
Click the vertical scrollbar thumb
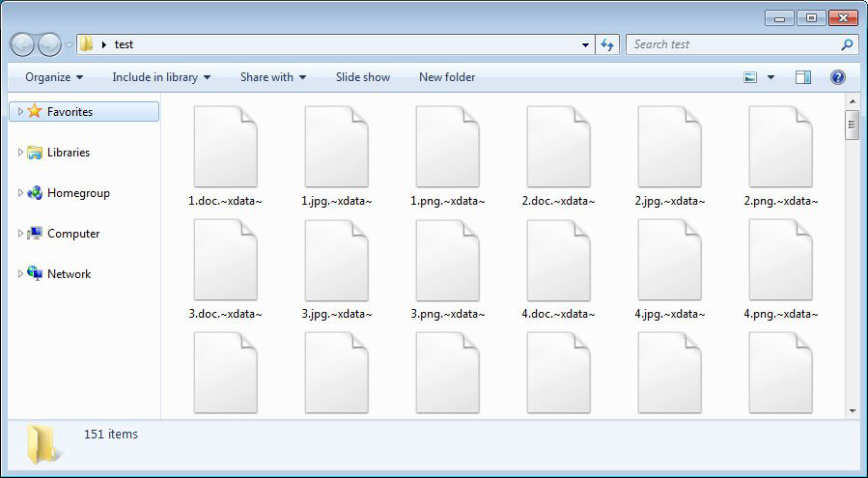click(852, 126)
